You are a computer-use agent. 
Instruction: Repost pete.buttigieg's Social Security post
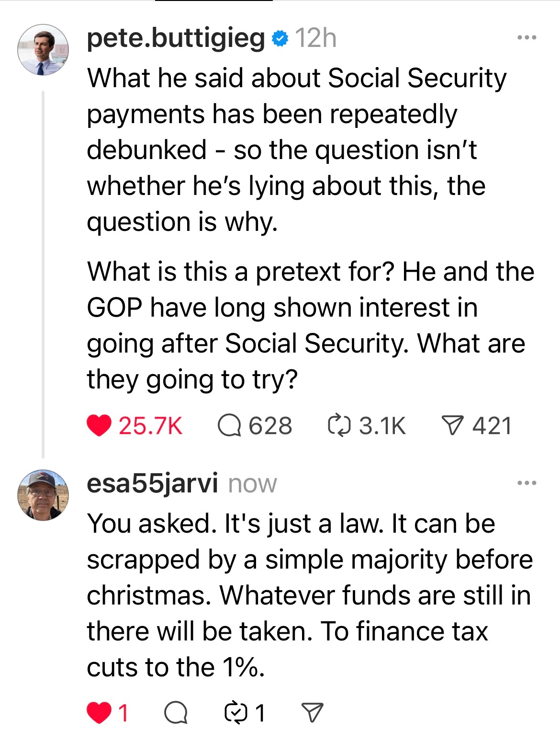click(339, 425)
